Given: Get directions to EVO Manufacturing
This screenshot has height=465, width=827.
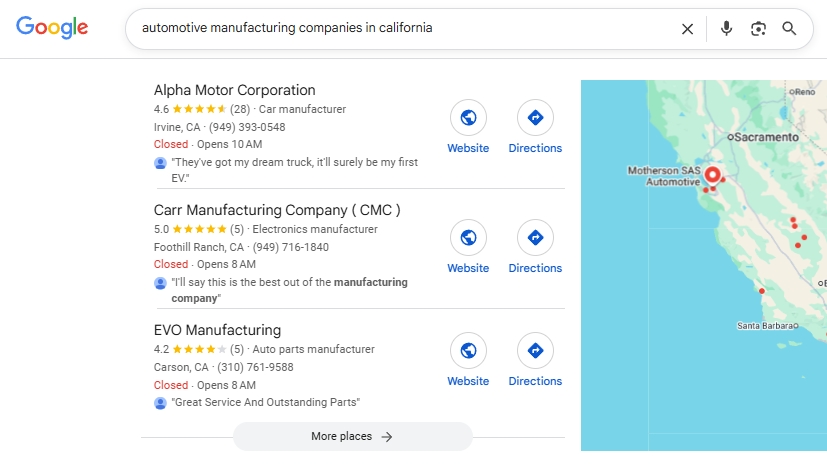Looking at the screenshot, I should coord(535,351).
